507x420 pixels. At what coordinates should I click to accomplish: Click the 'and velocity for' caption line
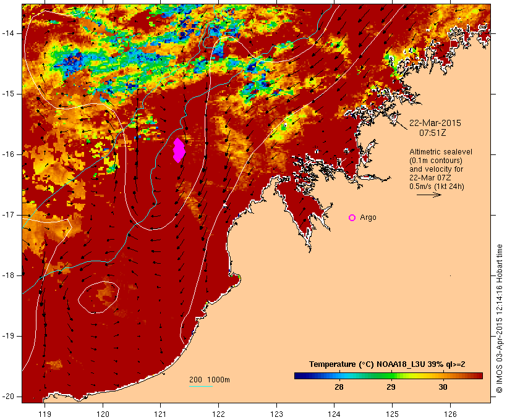(x=436, y=169)
